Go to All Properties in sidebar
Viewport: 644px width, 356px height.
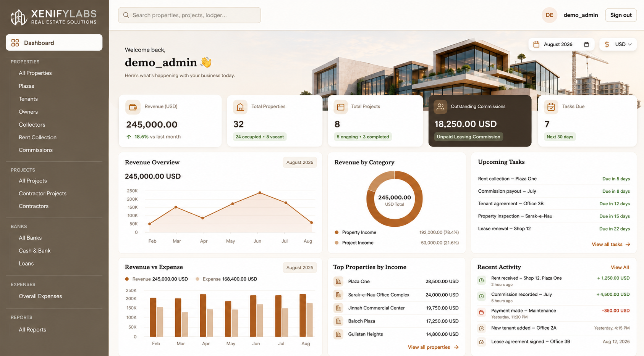(35, 73)
